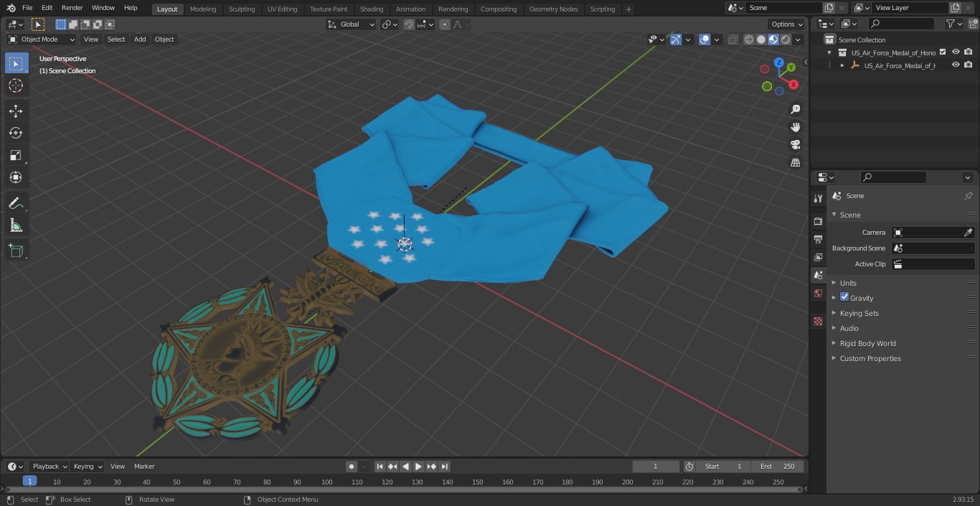Open the Output properties tab
The height and width of the screenshot is (506, 980).
(818, 239)
